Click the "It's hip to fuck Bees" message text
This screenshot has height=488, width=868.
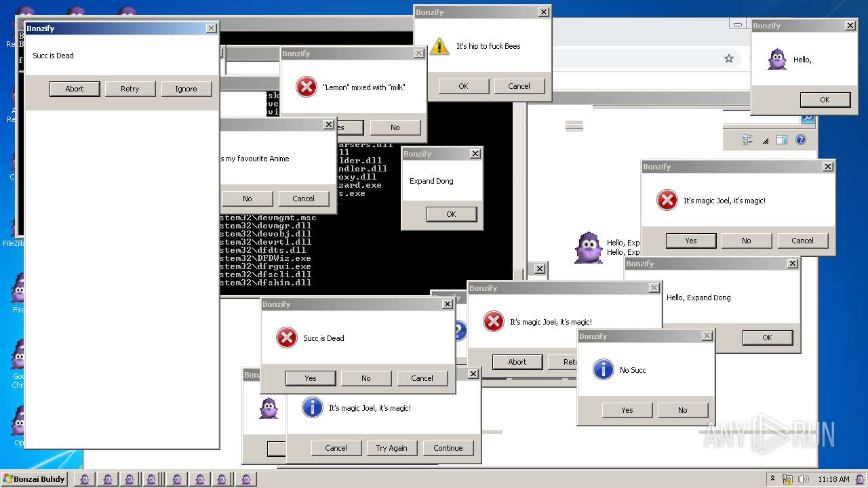click(x=488, y=46)
